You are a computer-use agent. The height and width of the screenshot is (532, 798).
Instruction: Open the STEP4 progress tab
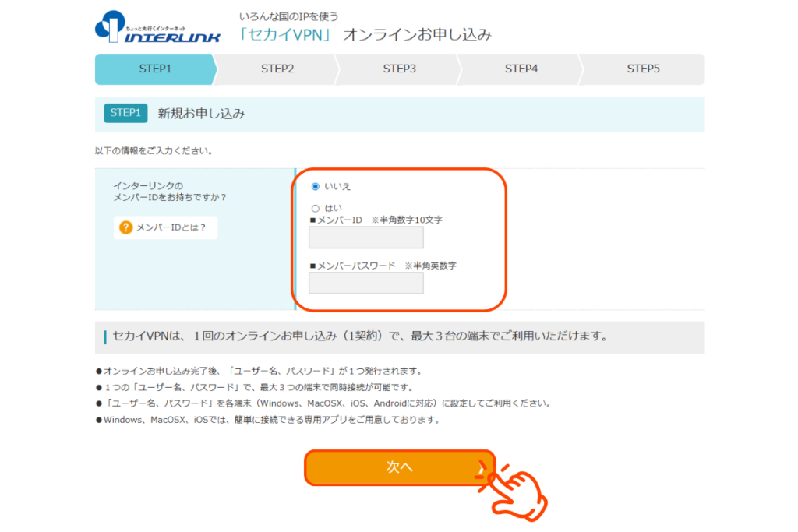[x=521, y=69]
